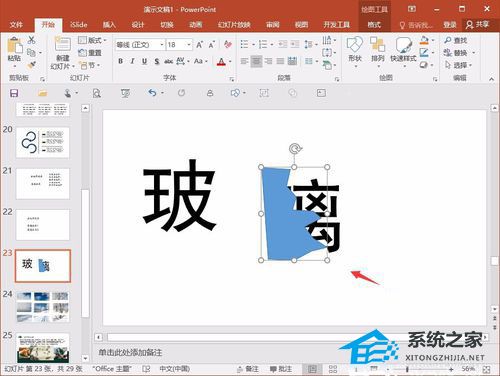This screenshot has height=376, width=500.
Task: Click the Cut scissors icon
Action: (31, 40)
